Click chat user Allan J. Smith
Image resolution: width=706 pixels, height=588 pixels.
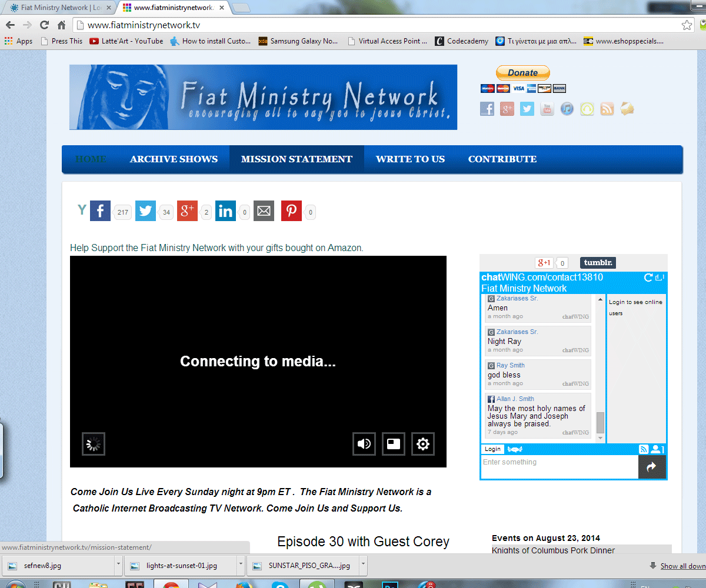pos(515,399)
